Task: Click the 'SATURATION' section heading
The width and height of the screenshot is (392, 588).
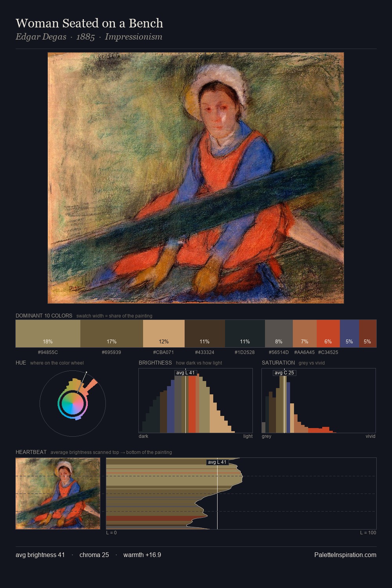Action: [x=278, y=363]
